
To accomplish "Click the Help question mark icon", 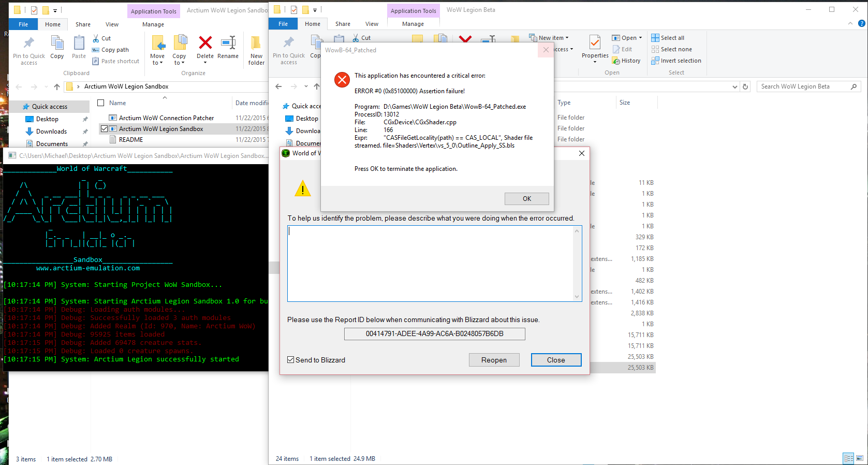I will 861,23.
